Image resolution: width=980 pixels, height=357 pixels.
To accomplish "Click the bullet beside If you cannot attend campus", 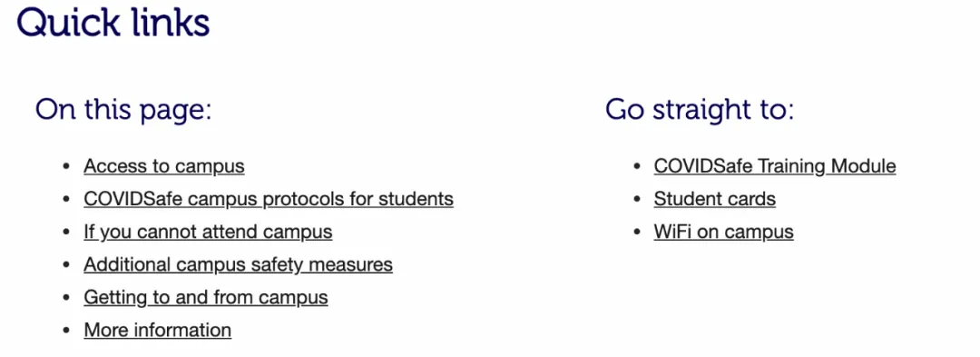I will tap(67, 233).
